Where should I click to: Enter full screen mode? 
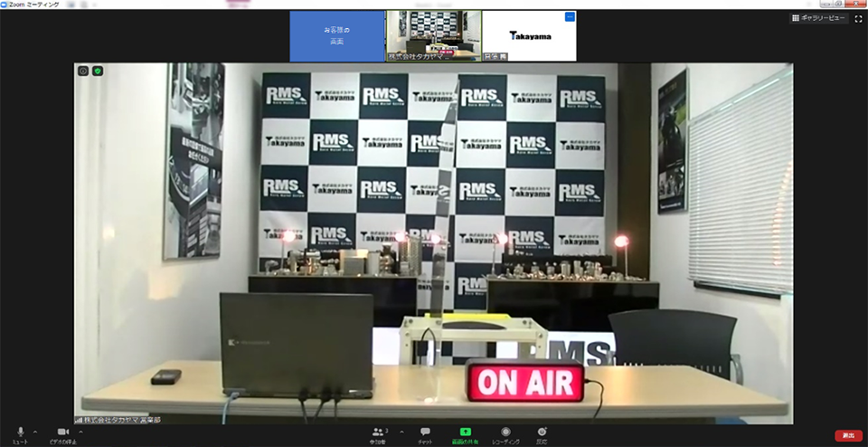click(859, 18)
